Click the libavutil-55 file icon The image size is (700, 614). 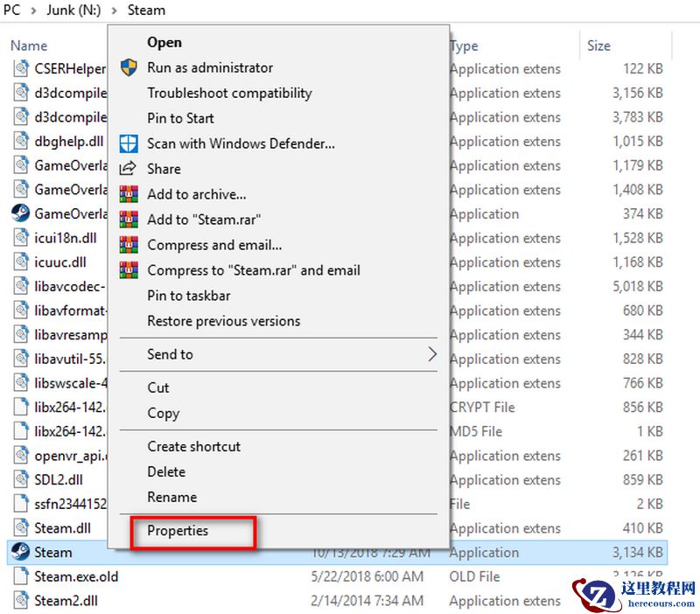tap(20, 359)
